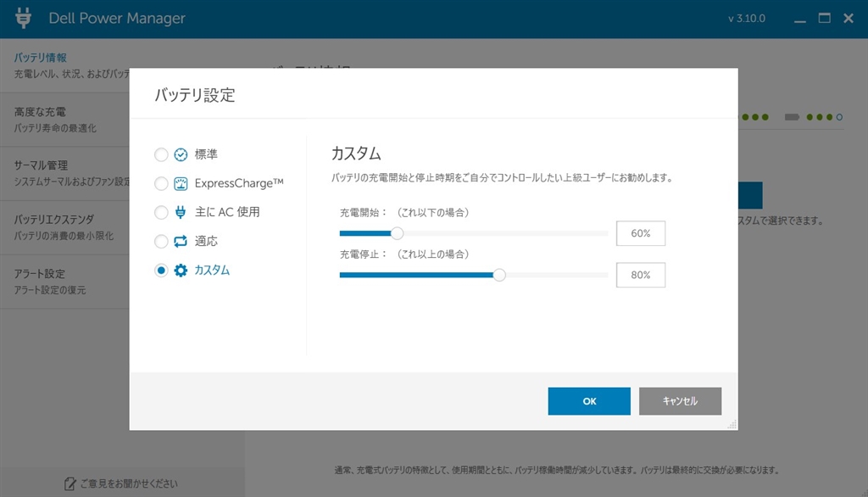Click the feedback pencil icon at bottom left
The image size is (868, 497).
pyautogui.click(x=70, y=483)
